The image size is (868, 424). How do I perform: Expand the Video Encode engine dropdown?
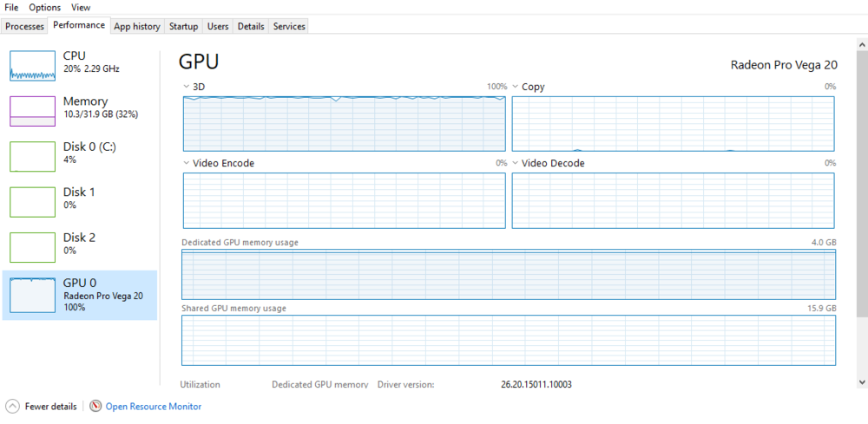(x=187, y=163)
